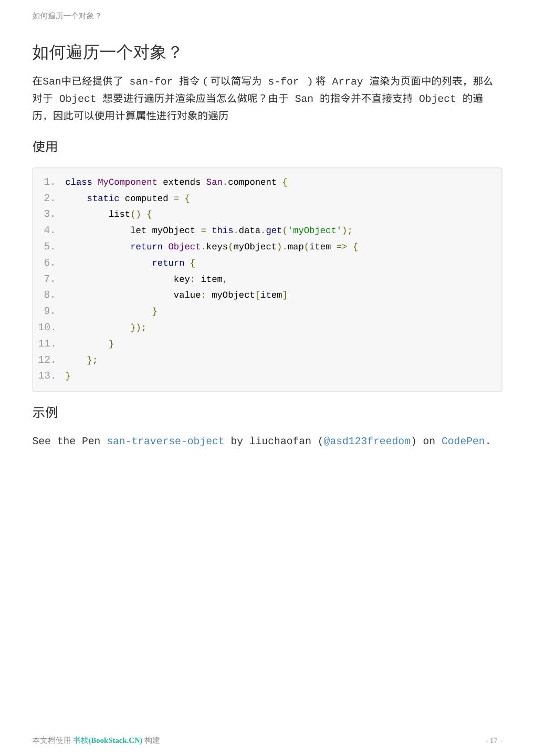This screenshot has height=756, width=535.
Task: Click the author name liuchaofan
Action: [x=280, y=441]
